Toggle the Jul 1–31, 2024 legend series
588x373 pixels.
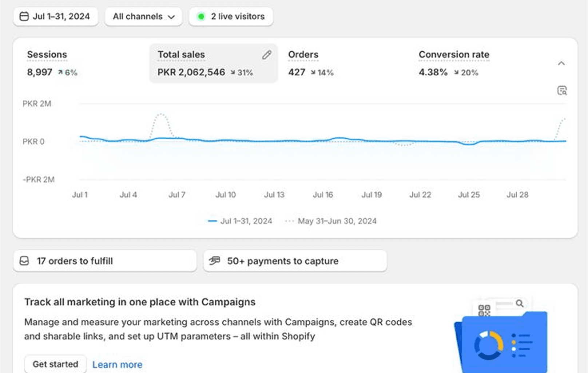240,221
